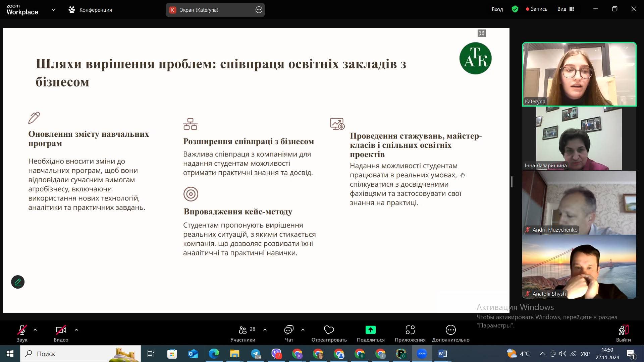Click the Вход (Sign in) button
This screenshot has height=362, width=644.
[497, 9]
